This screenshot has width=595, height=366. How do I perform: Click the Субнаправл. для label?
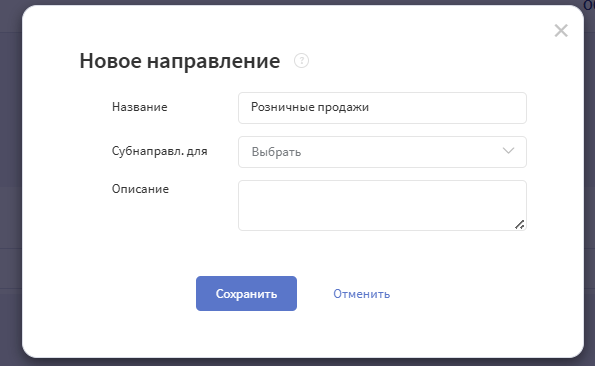[x=159, y=151]
